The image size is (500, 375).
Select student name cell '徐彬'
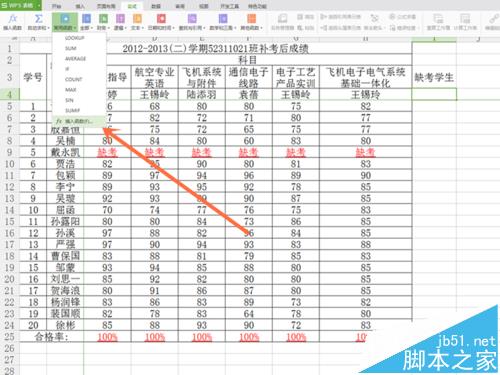click(x=65, y=325)
